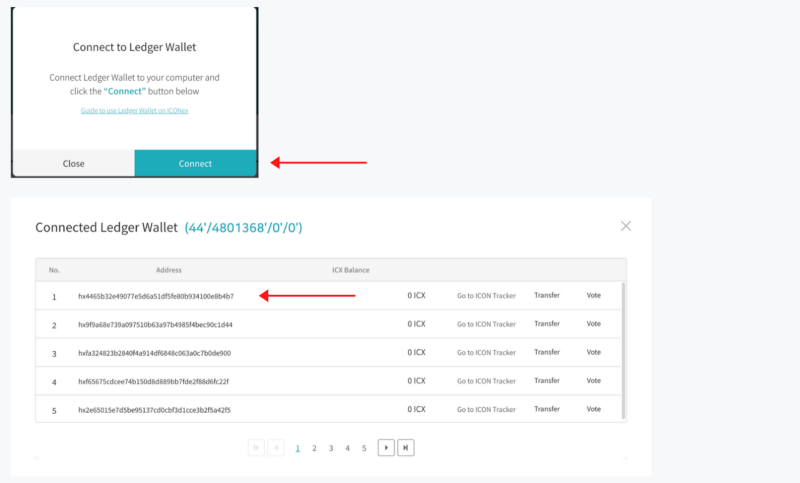Image resolution: width=800 pixels, height=483 pixels.
Task: Open Guide to use Ledger Wallet link
Action: (x=134, y=110)
